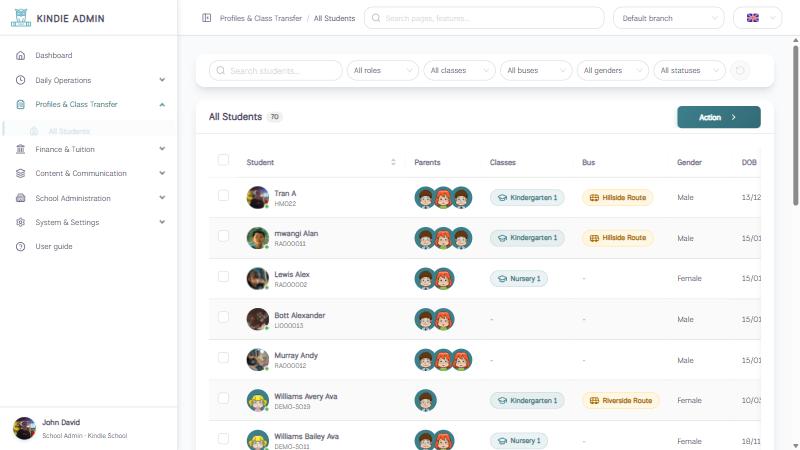Open the All buses filter
800x450 pixels.
(536, 70)
